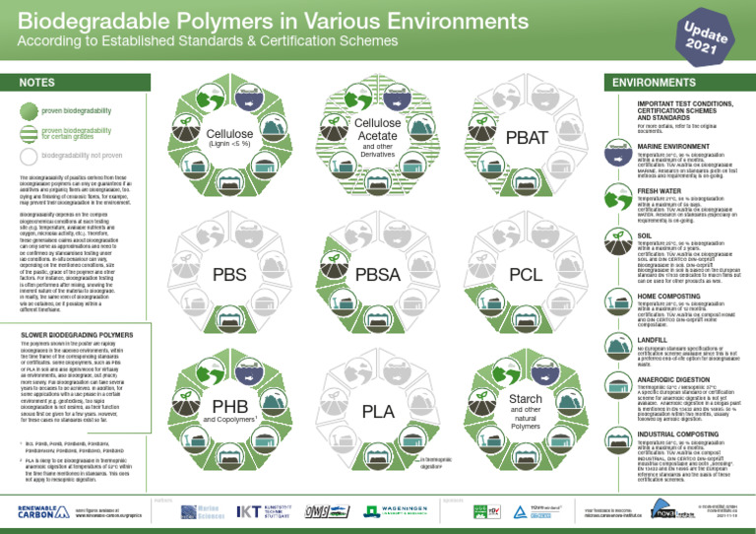Click the 'According to Established Standards' subtitle
756x534 pixels.
(x=208, y=40)
